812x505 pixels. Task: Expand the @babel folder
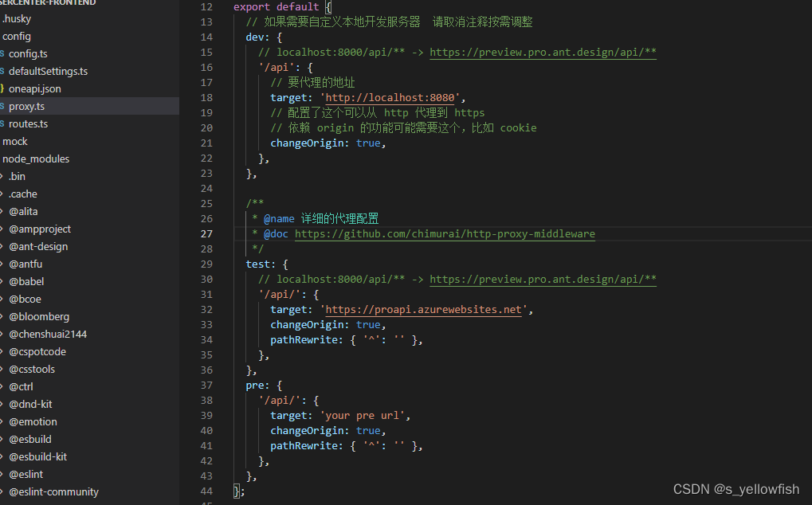click(26, 282)
